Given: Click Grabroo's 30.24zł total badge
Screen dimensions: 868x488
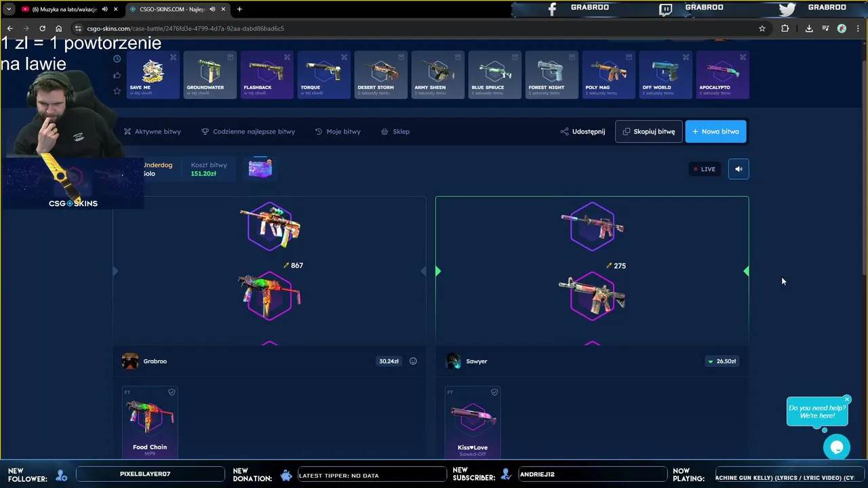Looking at the screenshot, I should pos(389,361).
